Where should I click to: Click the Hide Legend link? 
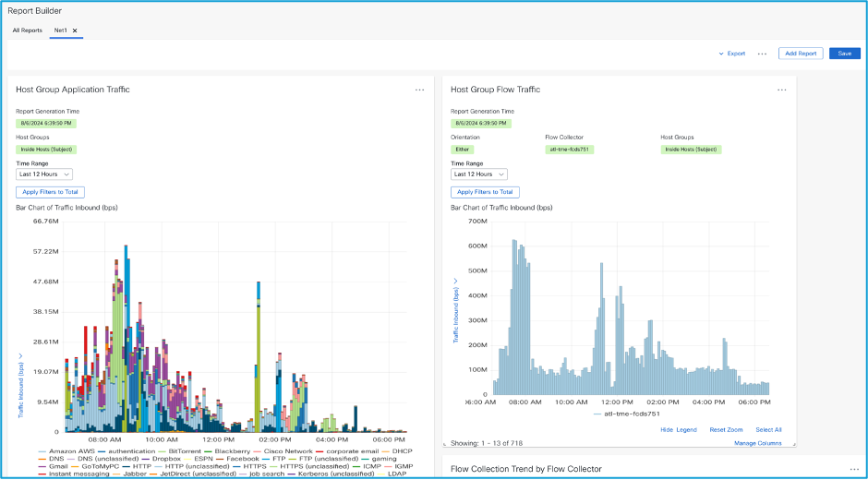coord(679,430)
